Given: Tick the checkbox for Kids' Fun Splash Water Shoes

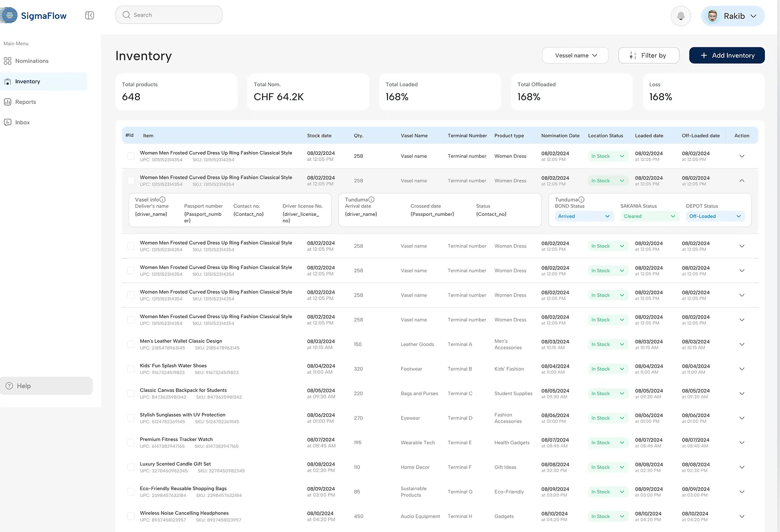Looking at the screenshot, I should [131, 369].
